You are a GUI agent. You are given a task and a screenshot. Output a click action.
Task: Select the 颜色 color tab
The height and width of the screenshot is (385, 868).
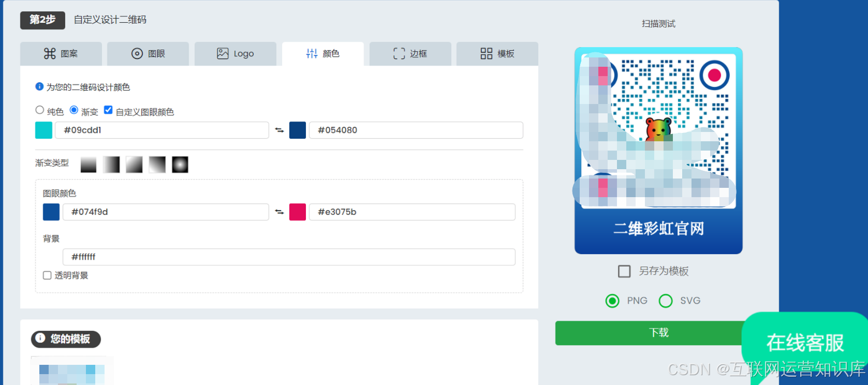click(323, 54)
